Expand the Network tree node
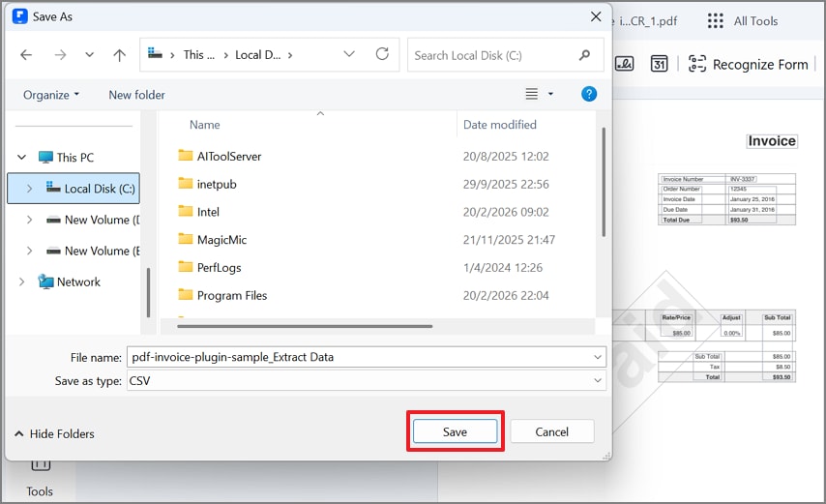826x504 pixels. point(21,282)
